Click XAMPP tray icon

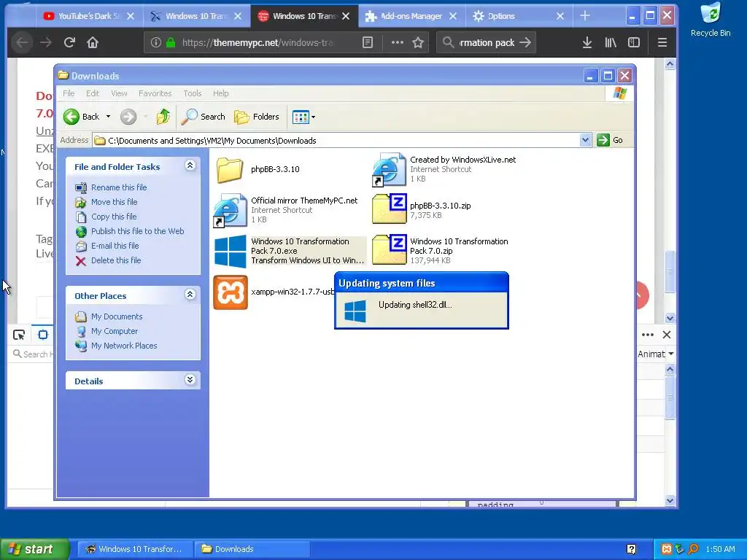coord(667,549)
